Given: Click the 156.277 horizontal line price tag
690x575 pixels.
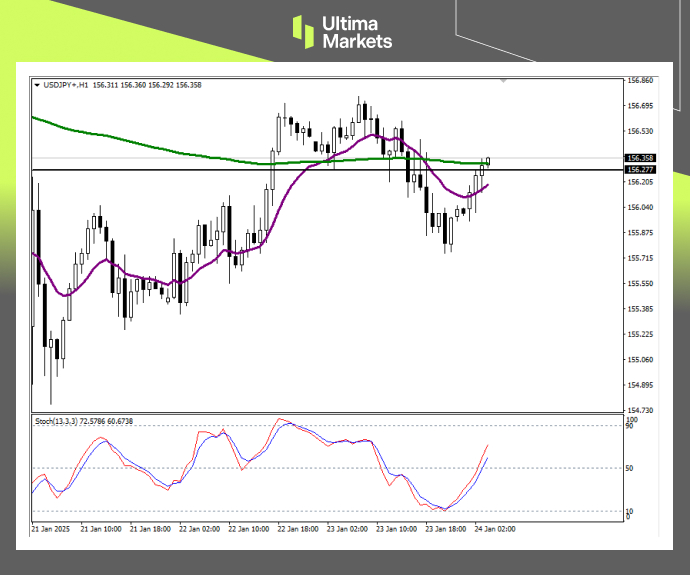Looking at the screenshot, I should tap(640, 170).
